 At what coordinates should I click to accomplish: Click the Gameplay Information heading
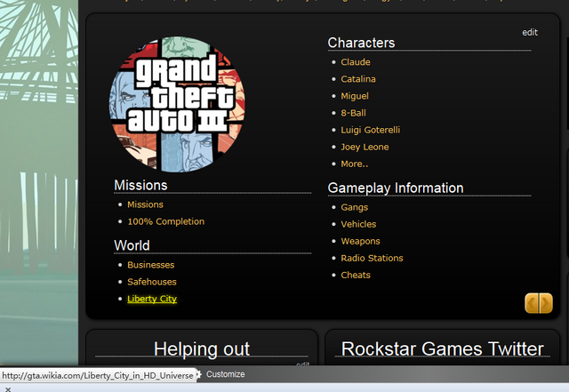point(396,188)
